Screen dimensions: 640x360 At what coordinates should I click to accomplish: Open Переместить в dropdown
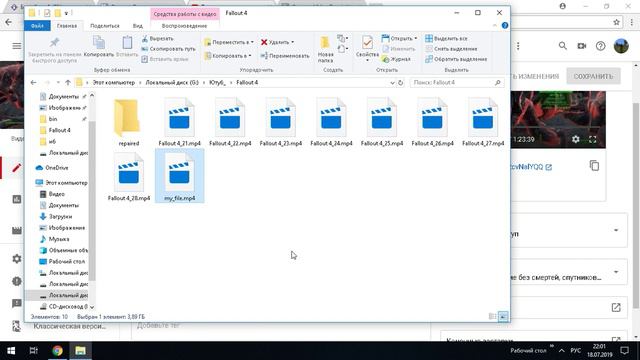[229, 42]
